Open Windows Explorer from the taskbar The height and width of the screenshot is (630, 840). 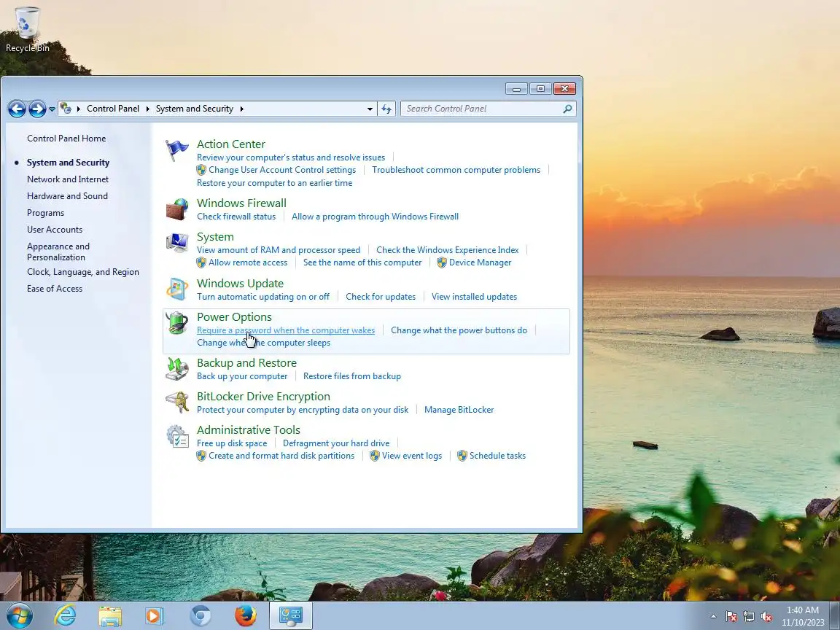(x=110, y=616)
